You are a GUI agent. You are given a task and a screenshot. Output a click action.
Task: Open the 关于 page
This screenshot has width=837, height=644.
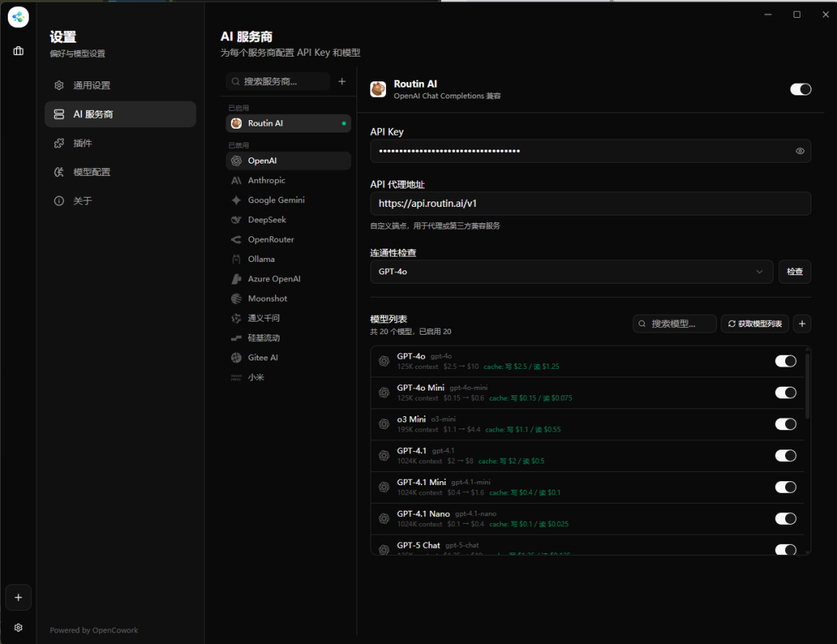pos(120,201)
